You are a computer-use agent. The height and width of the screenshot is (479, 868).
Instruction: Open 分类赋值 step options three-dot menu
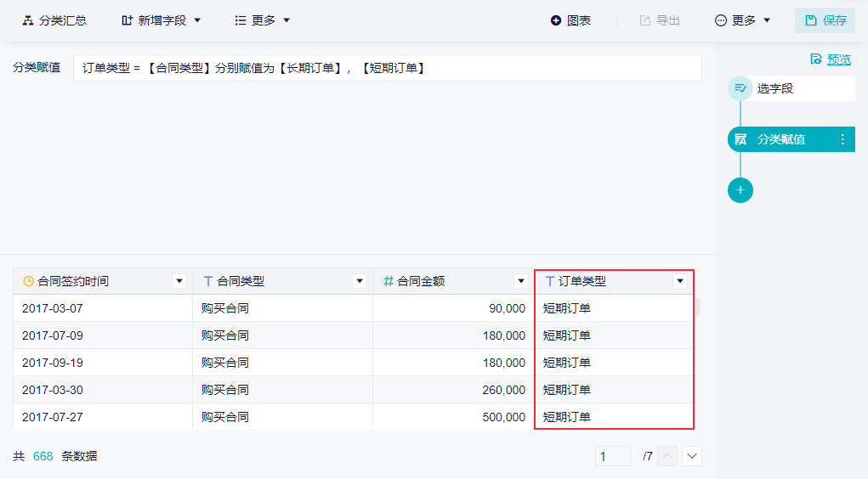(x=842, y=139)
